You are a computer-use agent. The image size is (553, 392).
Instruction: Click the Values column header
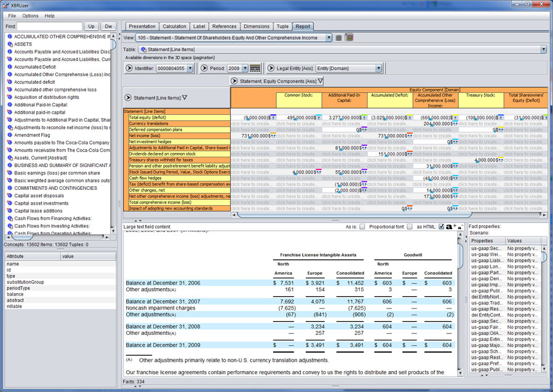pyautogui.click(x=523, y=241)
